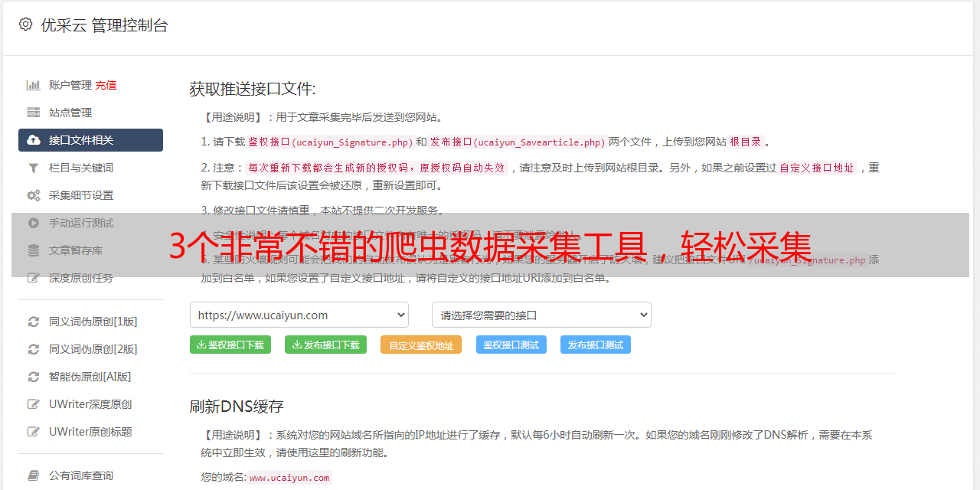The image size is (980, 490).
Task: Click the gears icon for 采集细节设置
Action: coord(34,195)
